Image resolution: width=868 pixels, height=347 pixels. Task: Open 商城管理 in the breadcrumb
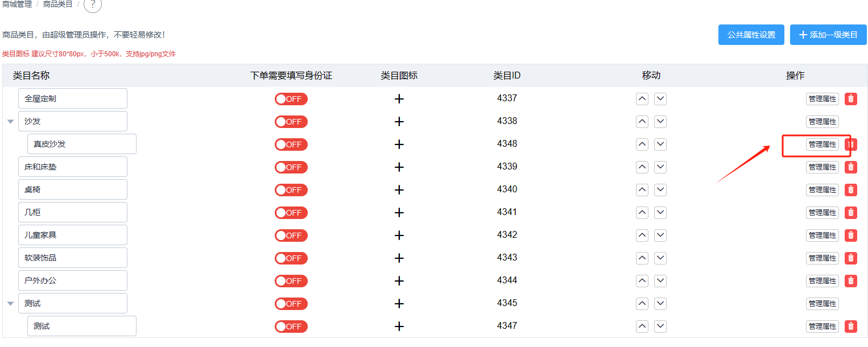pos(17,4)
